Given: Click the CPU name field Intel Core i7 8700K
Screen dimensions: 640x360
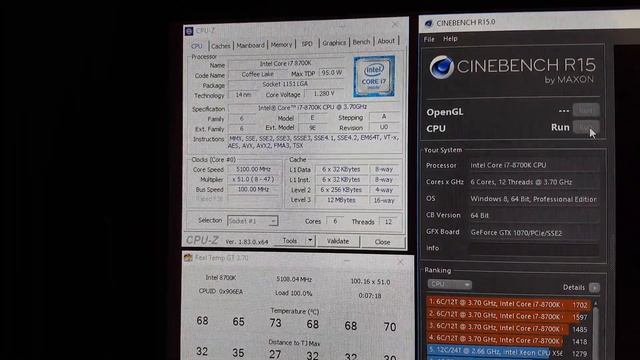Looking at the screenshot, I should pyautogui.click(x=286, y=64).
